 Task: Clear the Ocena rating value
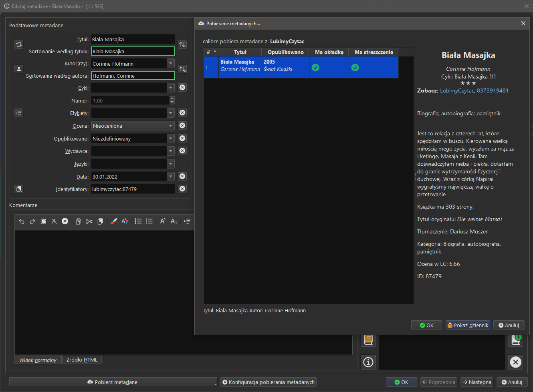182,126
